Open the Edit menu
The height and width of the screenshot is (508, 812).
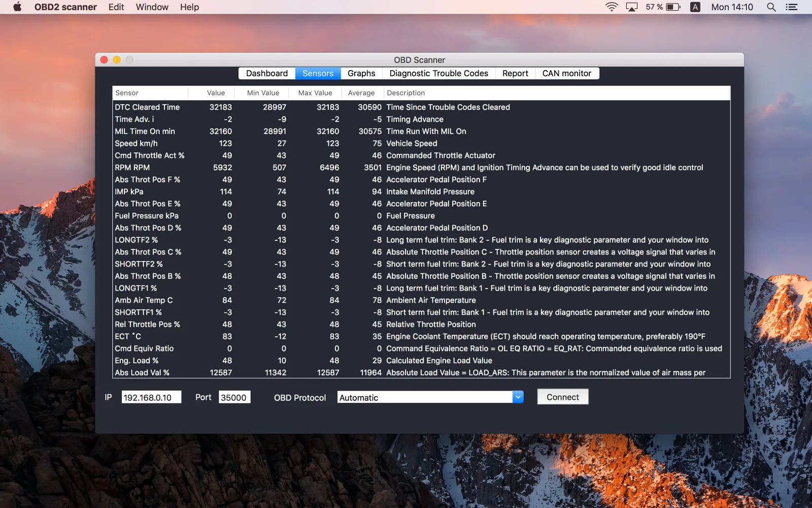coord(116,7)
